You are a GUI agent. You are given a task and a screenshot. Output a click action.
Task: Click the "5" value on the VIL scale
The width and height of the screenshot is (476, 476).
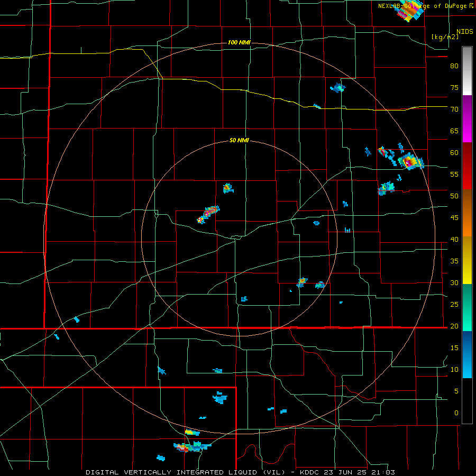tap(456, 391)
